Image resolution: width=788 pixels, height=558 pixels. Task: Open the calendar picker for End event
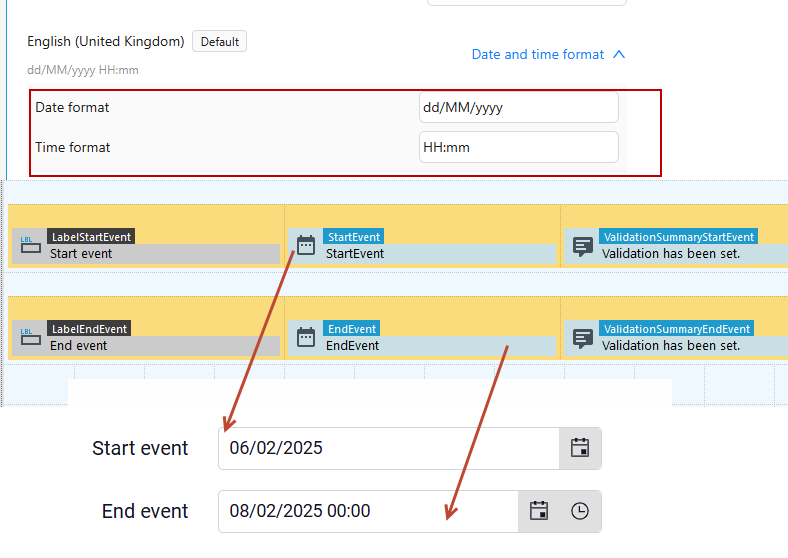[539, 511]
